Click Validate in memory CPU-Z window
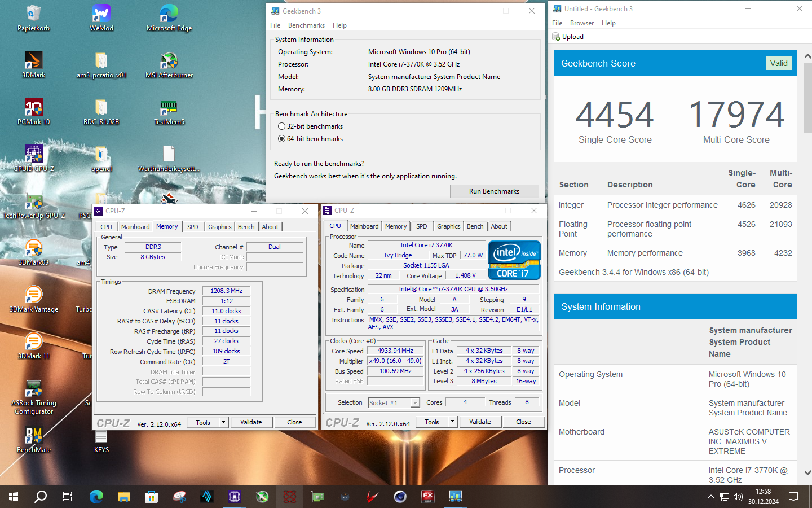This screenshot has height=508, width=812. point(251,422)
